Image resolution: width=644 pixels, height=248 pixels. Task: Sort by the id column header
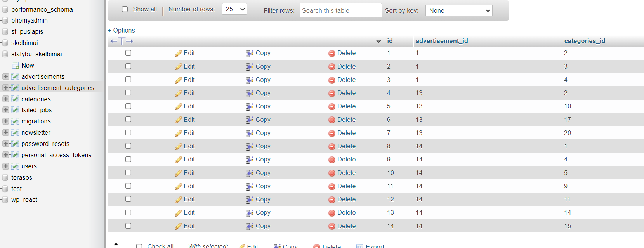(390, 41)
